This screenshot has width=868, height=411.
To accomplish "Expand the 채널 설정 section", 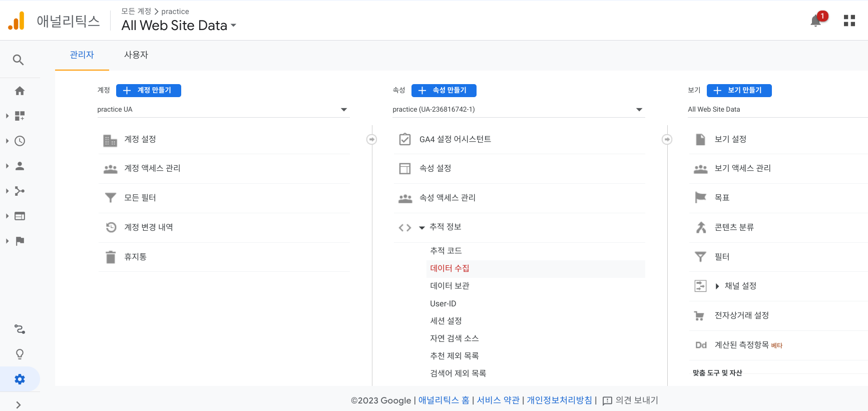I will pyautogui.click(x=717, y=286).
